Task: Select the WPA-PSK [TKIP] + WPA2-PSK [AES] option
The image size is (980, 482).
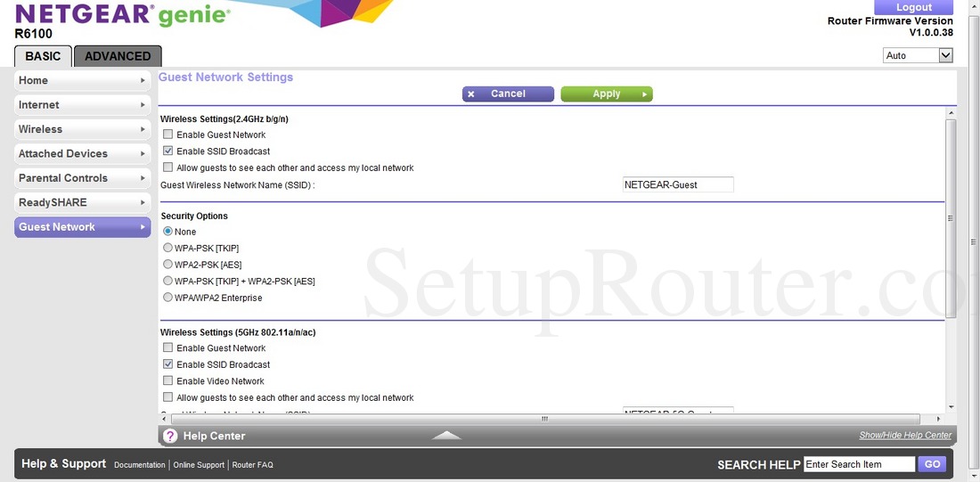Action: tap(167, 281)
